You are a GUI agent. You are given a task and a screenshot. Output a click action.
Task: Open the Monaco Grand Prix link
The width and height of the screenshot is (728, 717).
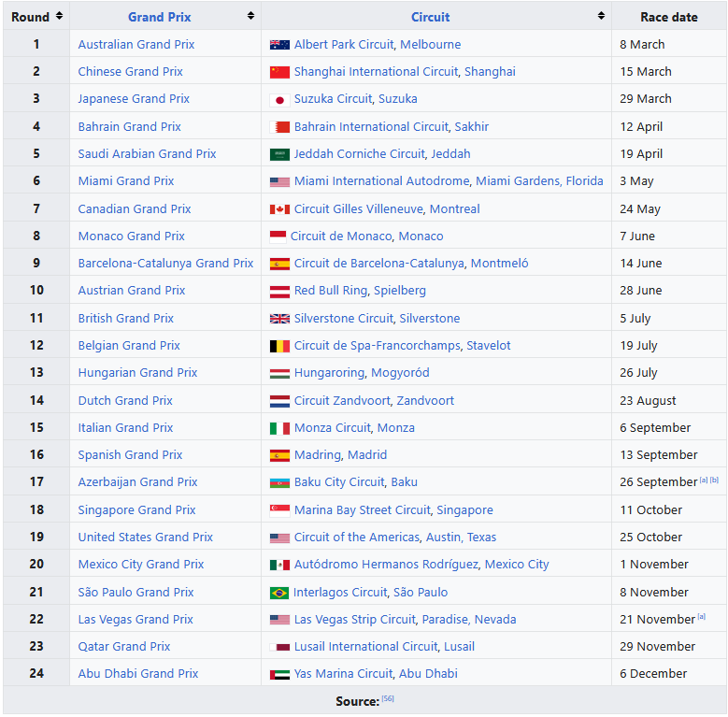[x=131, y=237]
